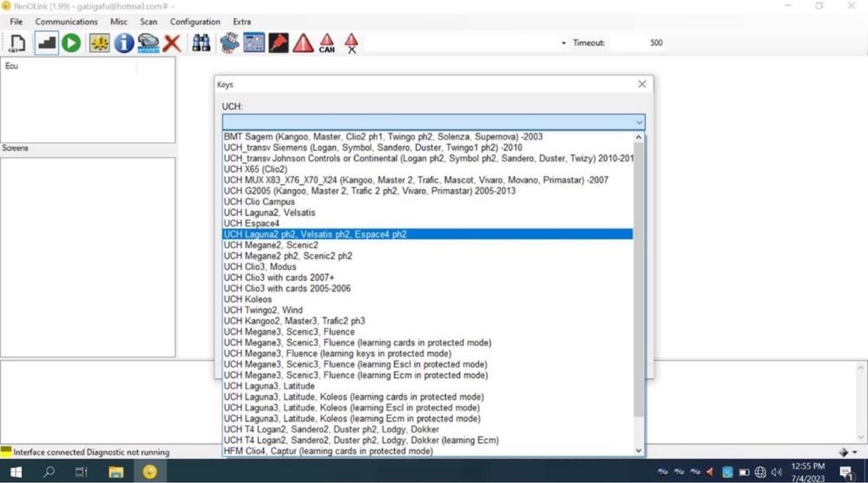Viewport: 868px width, 483px height.
Task: Select UCH X65 (Clio2) option
Action: point(427,169)
